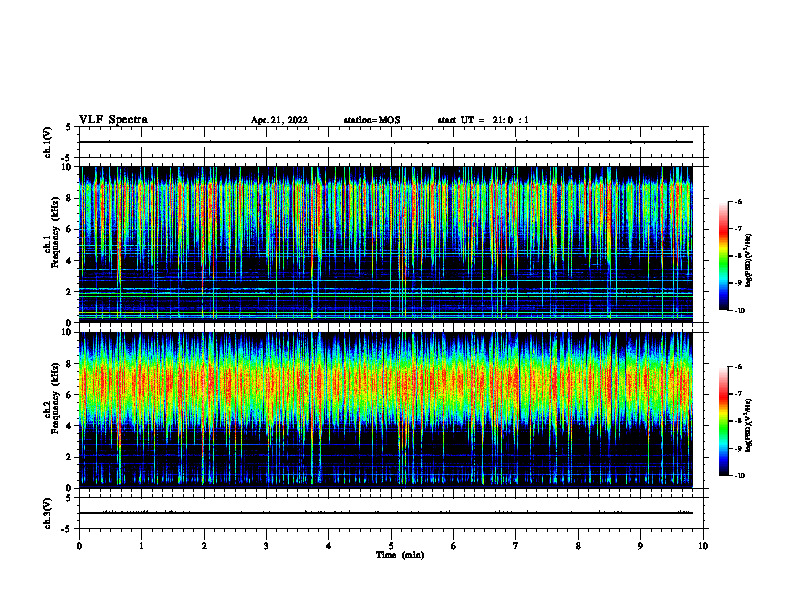
Task: Click the "station=MOS" header label
Action: pos(372,120)
